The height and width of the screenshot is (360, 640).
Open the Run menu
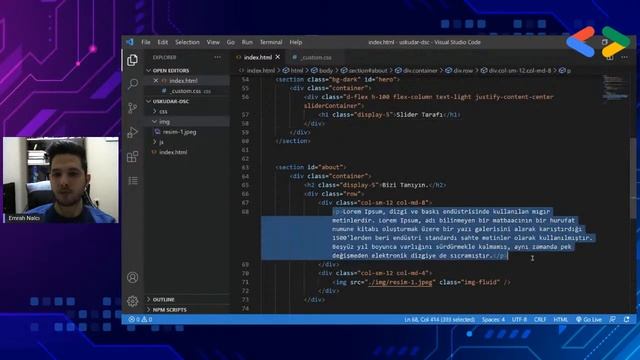pos(247,42)
